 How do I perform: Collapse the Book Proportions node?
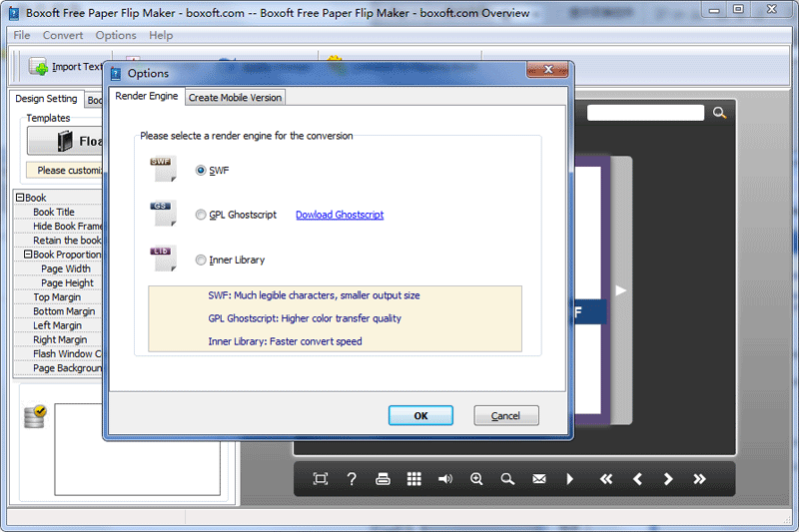(28, 255)
